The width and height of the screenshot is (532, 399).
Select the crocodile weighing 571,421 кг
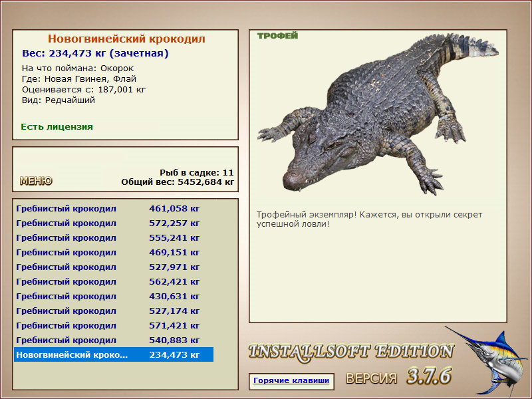114,325
